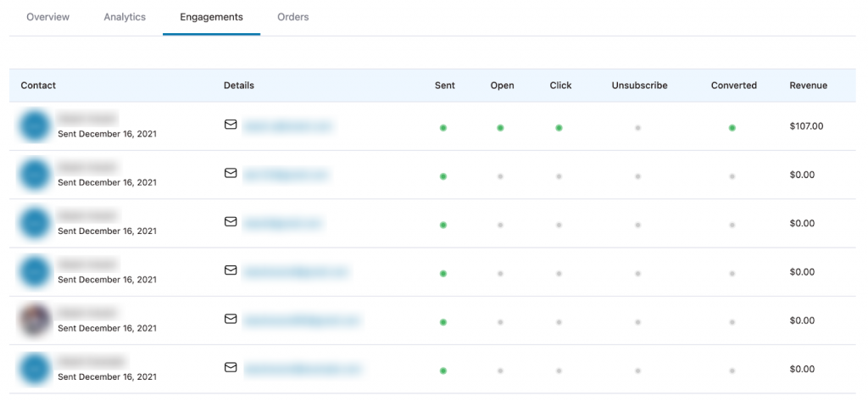Click the Unsubscribe column header
Image resolution: width=868 pixels, height=401 pixels.
click(x=639, y=86)
